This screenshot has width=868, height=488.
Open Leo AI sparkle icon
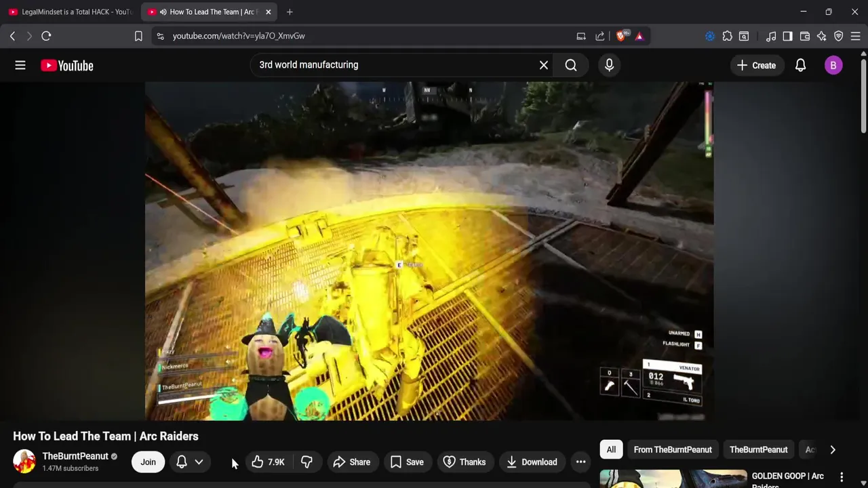(x=822, y=36)
